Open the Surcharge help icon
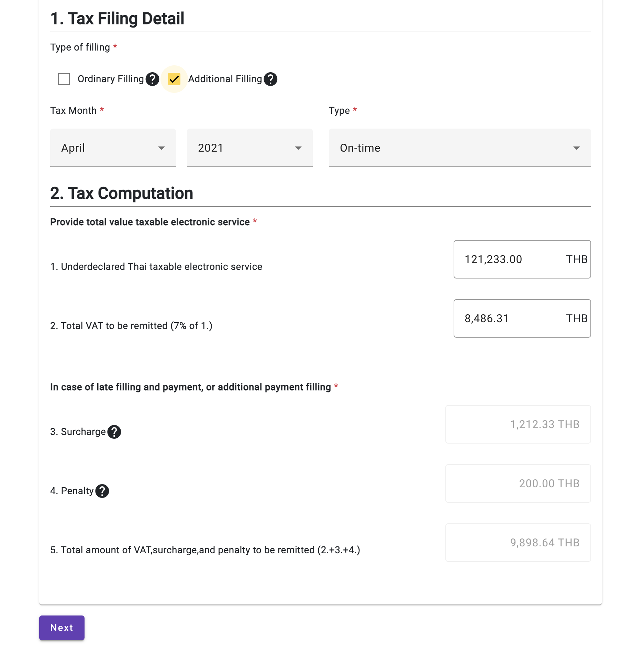Screen dimensions: 644x654 114,432
